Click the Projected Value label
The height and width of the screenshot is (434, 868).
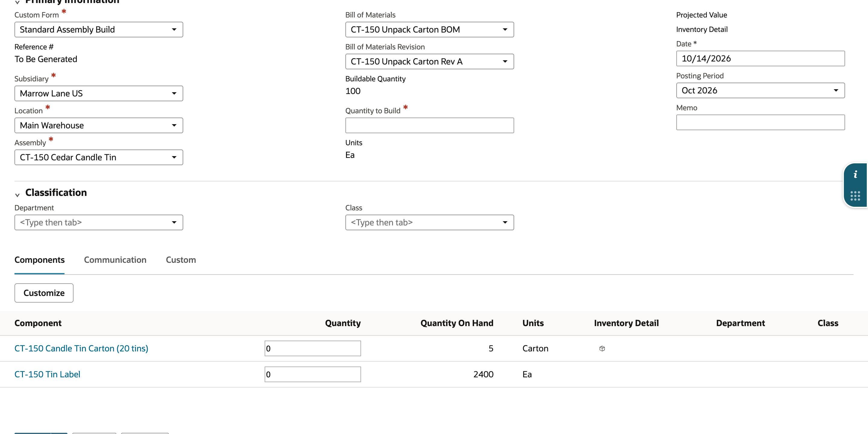[702, 15]
